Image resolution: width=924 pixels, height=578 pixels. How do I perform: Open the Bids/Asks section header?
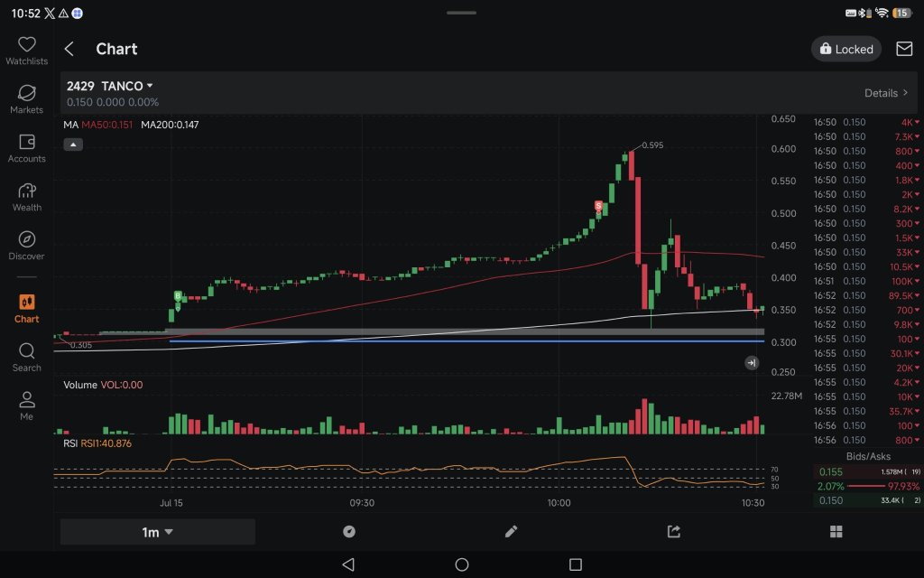coord(868,456)
